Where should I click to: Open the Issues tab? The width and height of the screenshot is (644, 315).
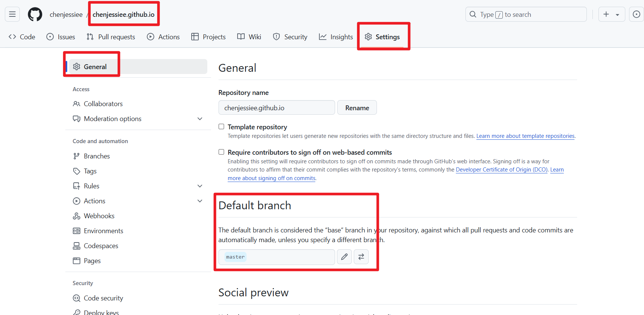[61, 37]
